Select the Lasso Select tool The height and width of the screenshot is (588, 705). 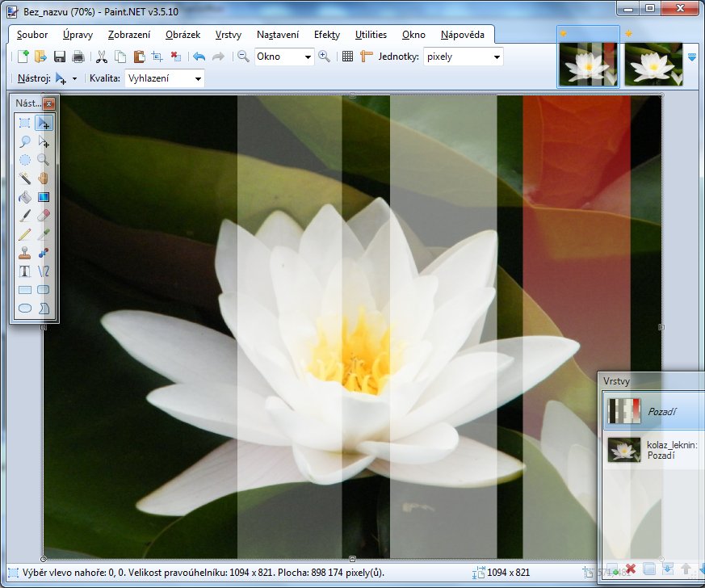point(25,141)
